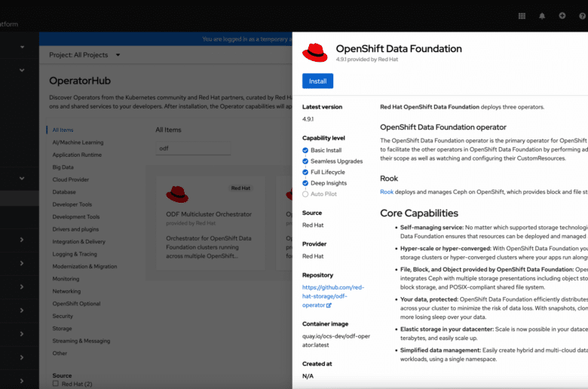Click the Seamless Upgrades checkmark icon

click(305, 161)
